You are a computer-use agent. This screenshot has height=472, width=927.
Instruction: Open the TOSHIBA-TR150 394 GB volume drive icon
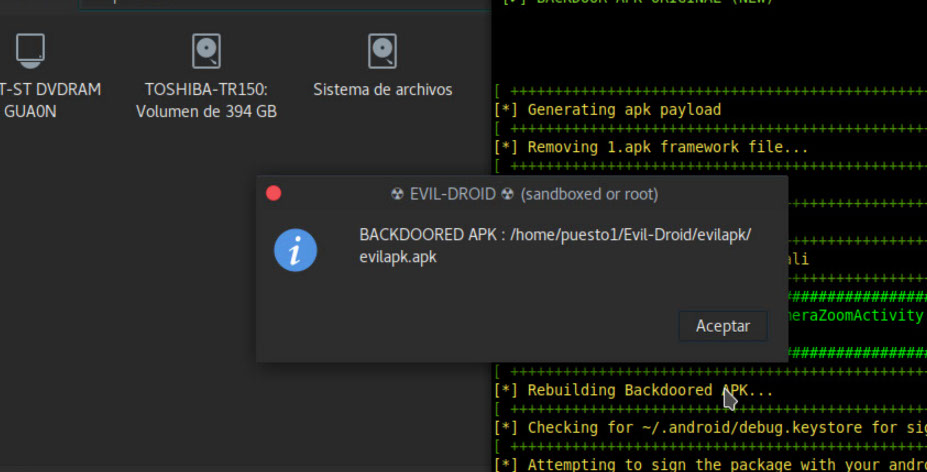pyautogui.click(x=206, y=51)
